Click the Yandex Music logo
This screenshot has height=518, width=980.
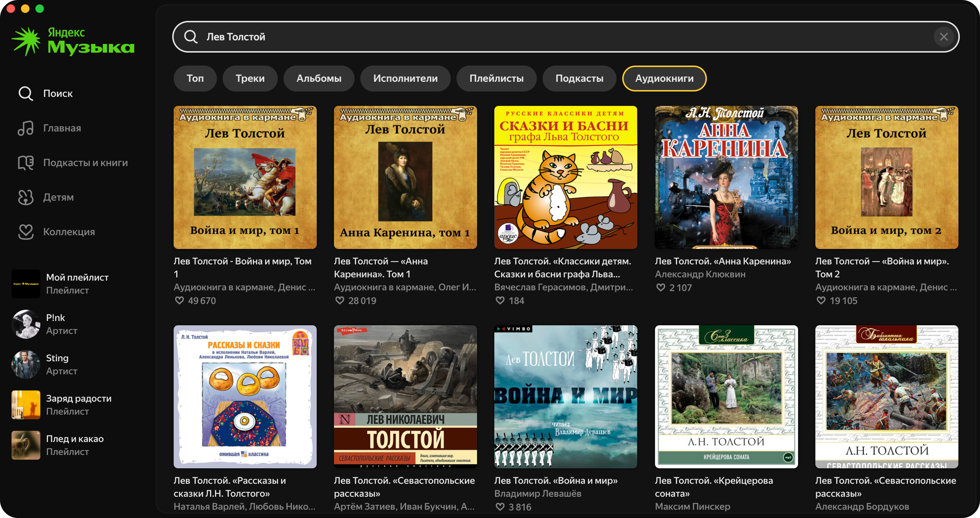click(x=73, y=41)
